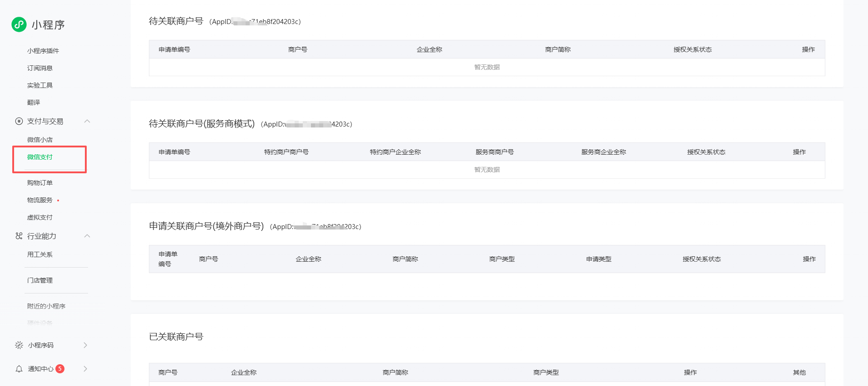Click the 待关联商户号 section heading
The width and height of the screenshot is (868, 386).
click(x=176, y=21)
